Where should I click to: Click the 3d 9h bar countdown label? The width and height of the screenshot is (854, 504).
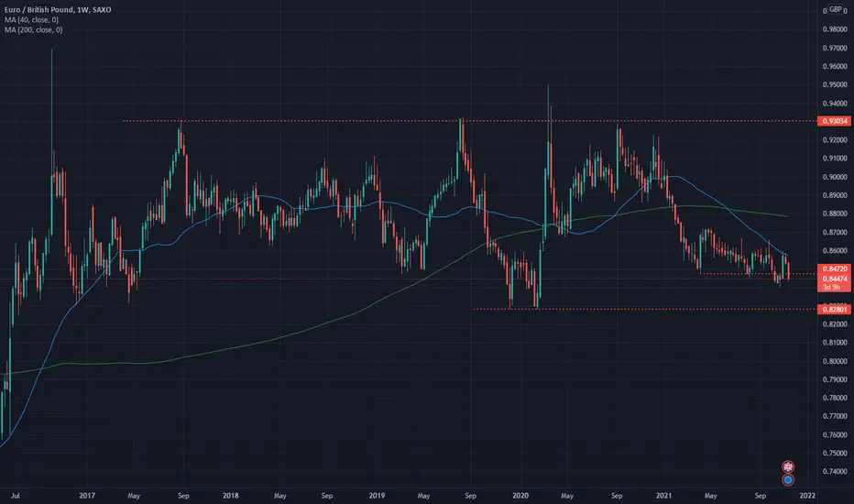(x=831, y=287)
